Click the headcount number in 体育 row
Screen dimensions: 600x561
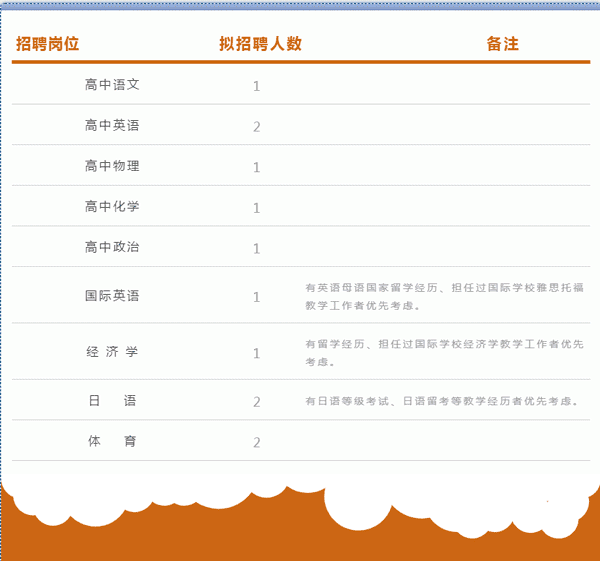coord(257,443)
